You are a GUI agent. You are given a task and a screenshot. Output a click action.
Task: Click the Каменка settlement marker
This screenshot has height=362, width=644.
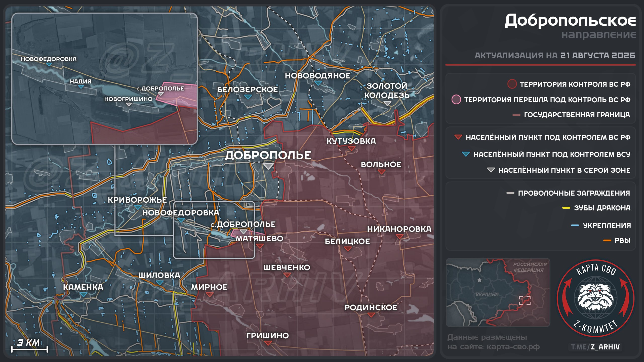click(x=83, y=295)
